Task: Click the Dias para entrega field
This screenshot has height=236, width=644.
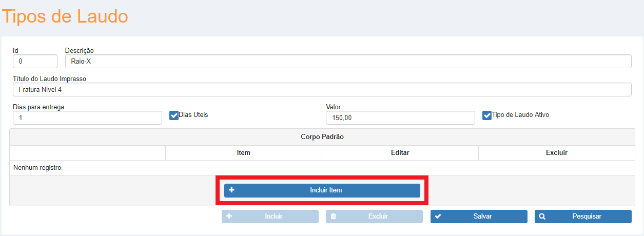Action: pos(87,118)
